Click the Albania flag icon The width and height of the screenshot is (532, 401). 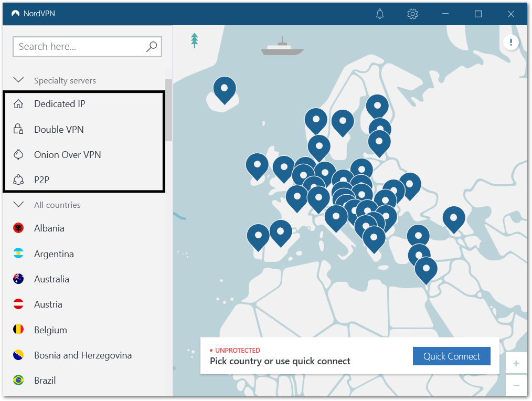tap(18, 228)
